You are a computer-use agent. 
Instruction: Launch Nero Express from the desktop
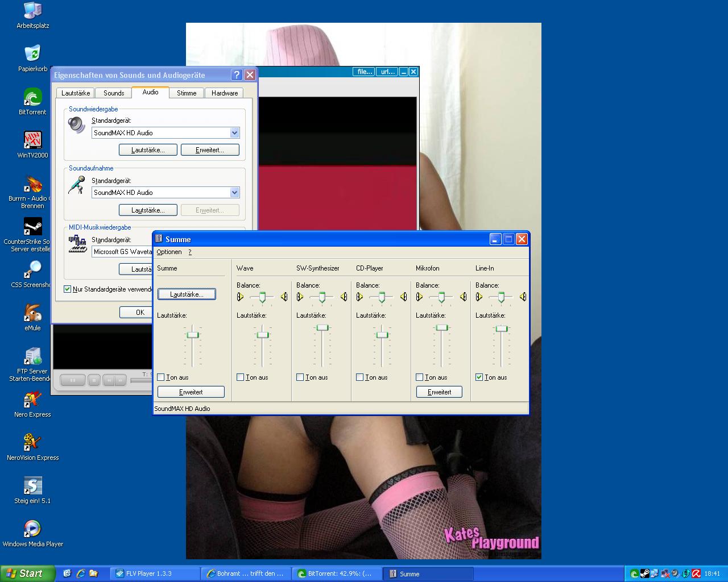[x=32, y=400]
